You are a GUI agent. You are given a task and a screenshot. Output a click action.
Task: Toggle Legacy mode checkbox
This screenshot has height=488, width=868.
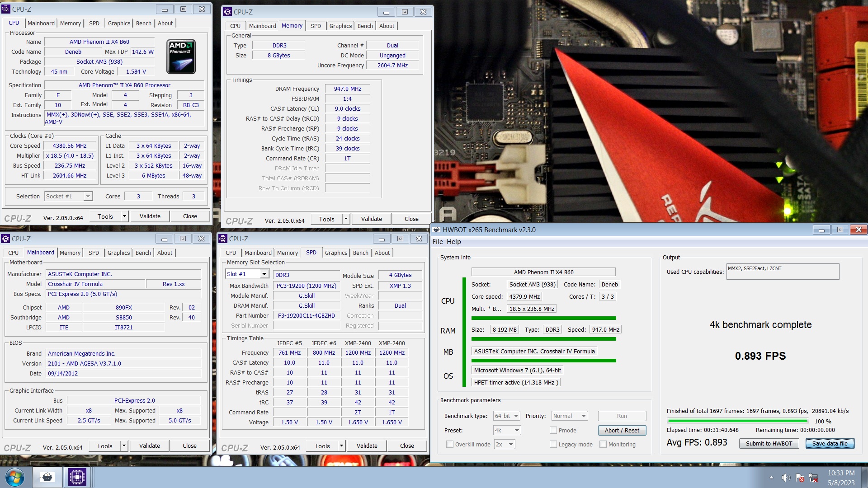coord(553,444)
